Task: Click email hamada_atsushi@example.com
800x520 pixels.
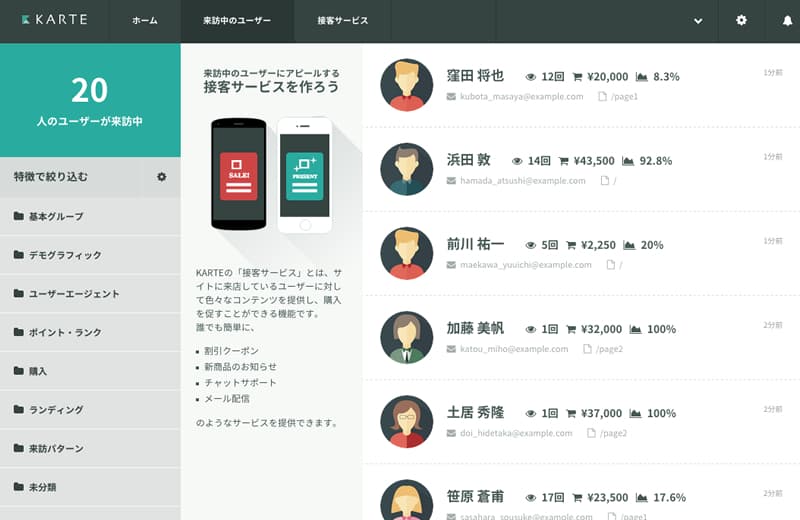Action: pyautogui.click(x=522, y=181)
